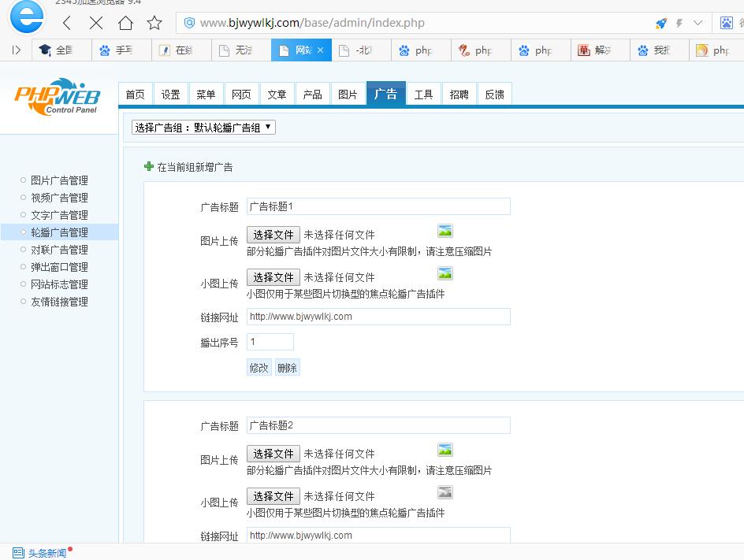Expand the address bar dropdown arrow
Viewport: 744px width, 560px height.
tap(697, 24)
